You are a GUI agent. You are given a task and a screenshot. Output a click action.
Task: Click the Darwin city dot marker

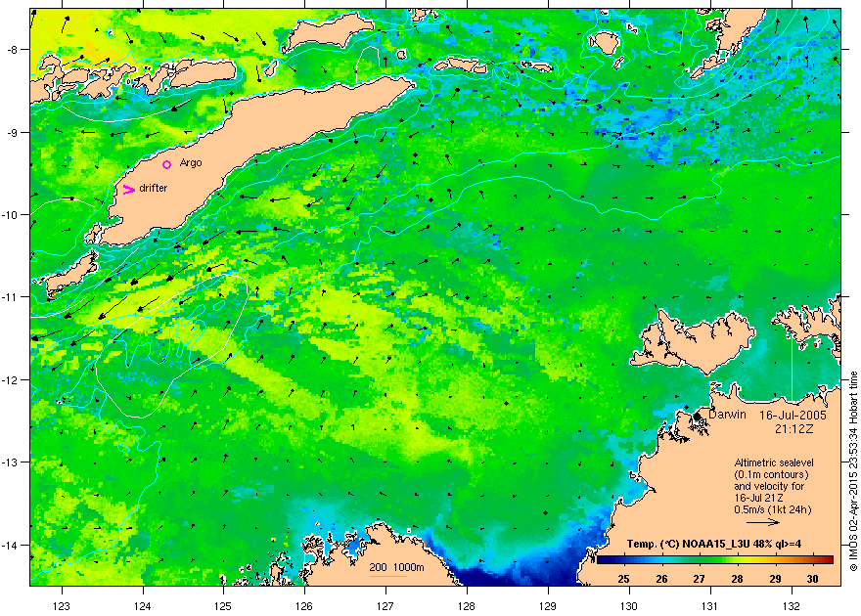pyautogui.click(x=697, y=417)
